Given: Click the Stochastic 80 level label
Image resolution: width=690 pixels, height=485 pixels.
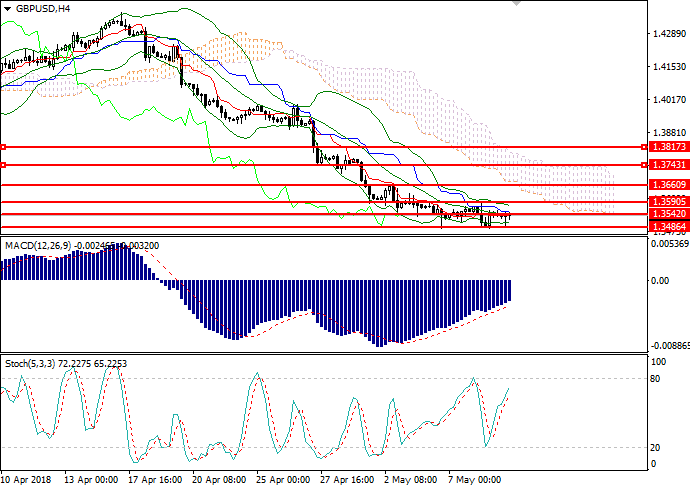Looking at the screenshot, I should (657, 378).
